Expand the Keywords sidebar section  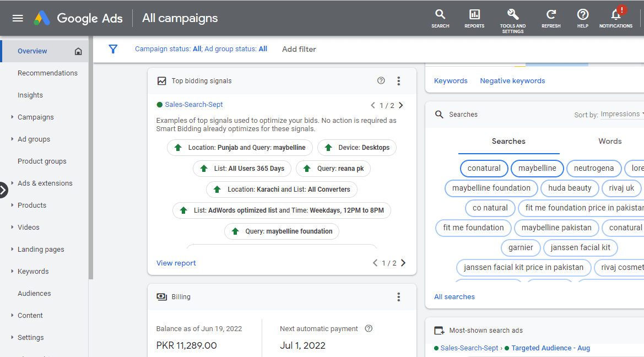(x=12, y=271)
